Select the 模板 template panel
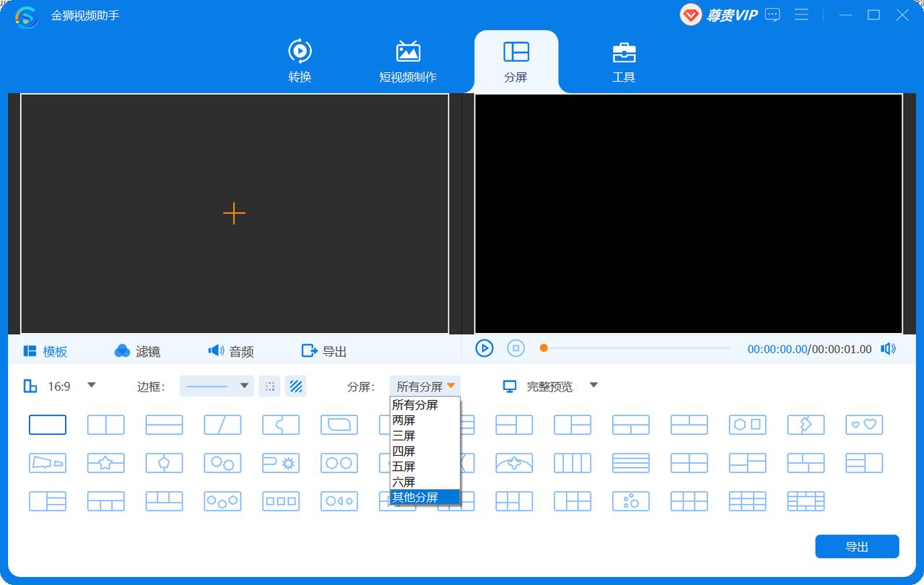Screen dimensions: 924x585 point(45,351)
